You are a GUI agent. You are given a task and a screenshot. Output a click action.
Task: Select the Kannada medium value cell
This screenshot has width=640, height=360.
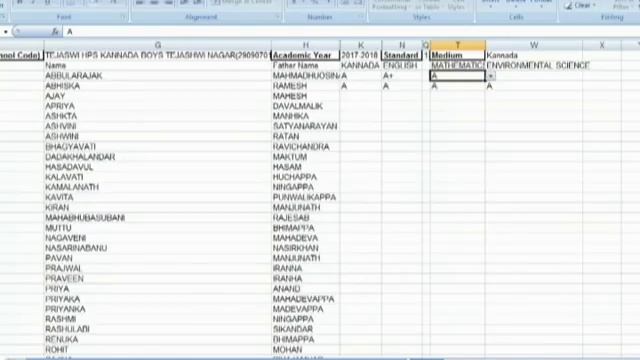coord(534,55)
